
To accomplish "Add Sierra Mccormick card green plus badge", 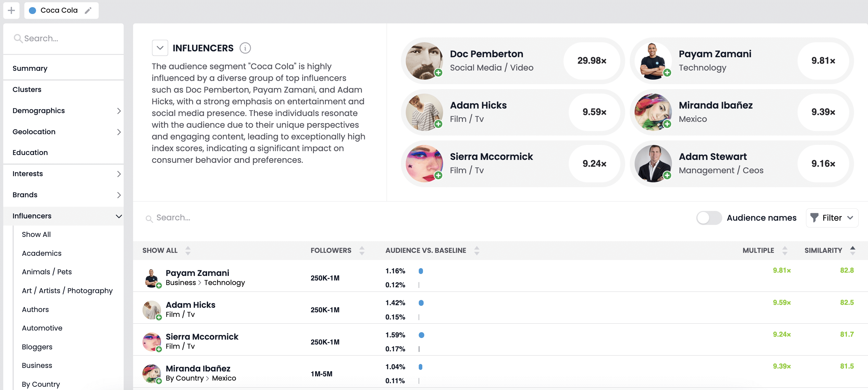I will point(438,175).
